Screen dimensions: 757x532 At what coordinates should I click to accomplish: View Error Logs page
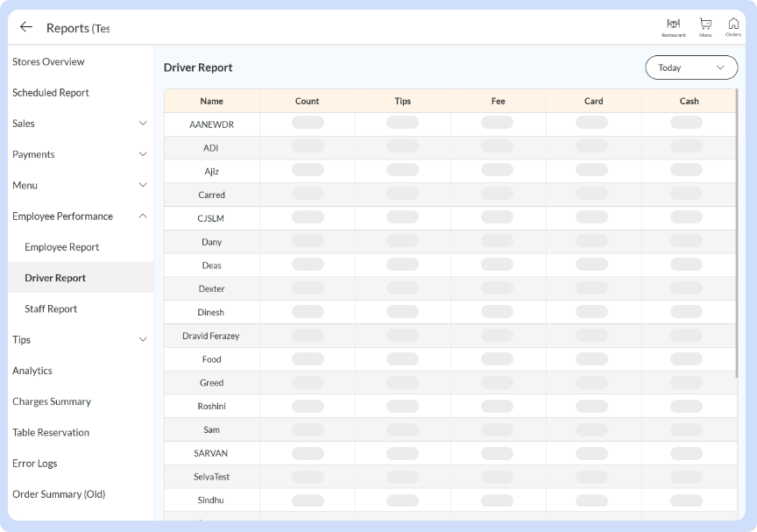35,464
